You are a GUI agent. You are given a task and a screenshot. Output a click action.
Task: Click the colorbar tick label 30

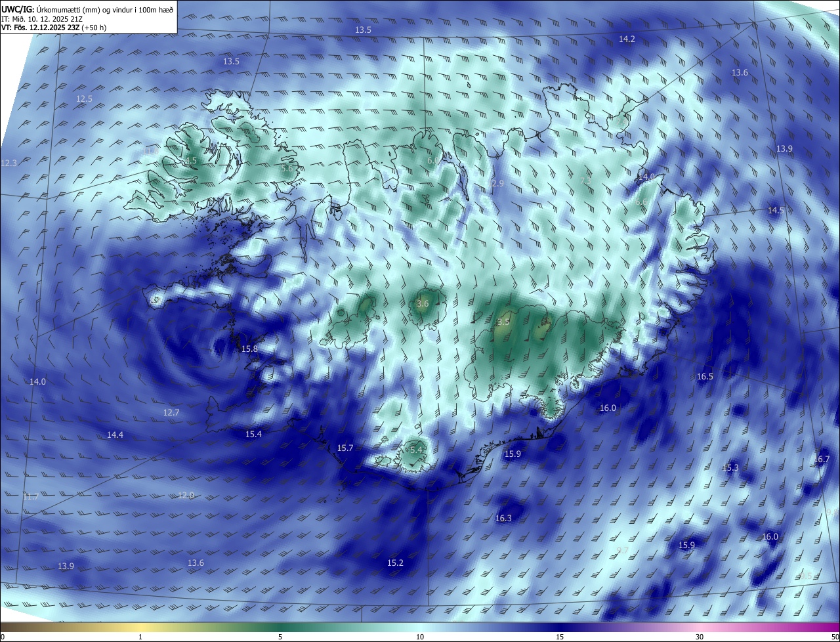point(700,637)
